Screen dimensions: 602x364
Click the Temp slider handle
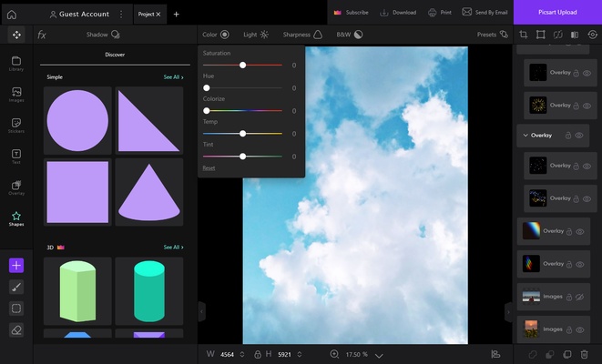pyautogui.click(x=242, y=134)
